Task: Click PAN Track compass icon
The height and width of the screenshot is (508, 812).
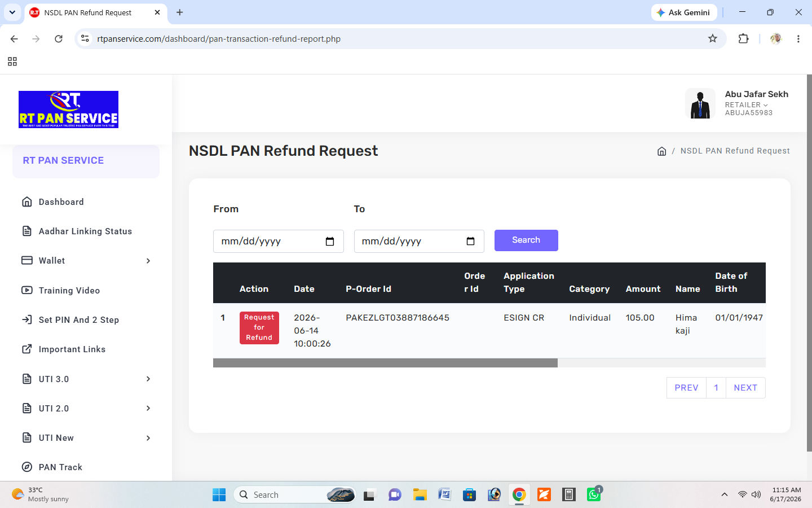Action: click(27, 467)
